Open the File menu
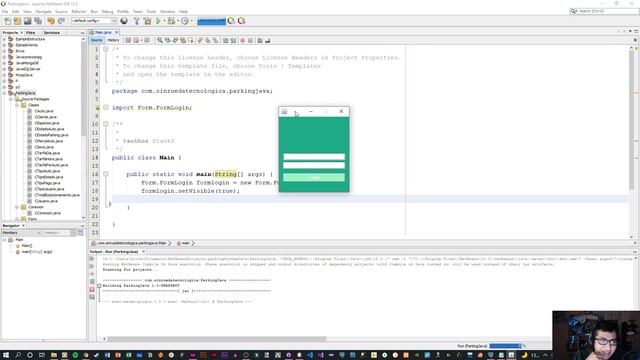Screen dimensions: 640x360 5,11
